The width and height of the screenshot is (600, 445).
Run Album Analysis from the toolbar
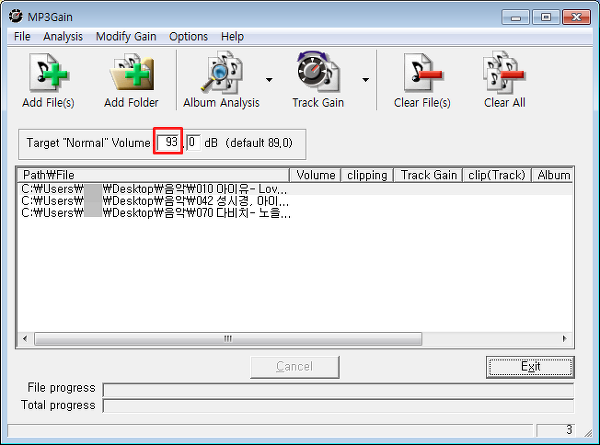click(221, 80)
